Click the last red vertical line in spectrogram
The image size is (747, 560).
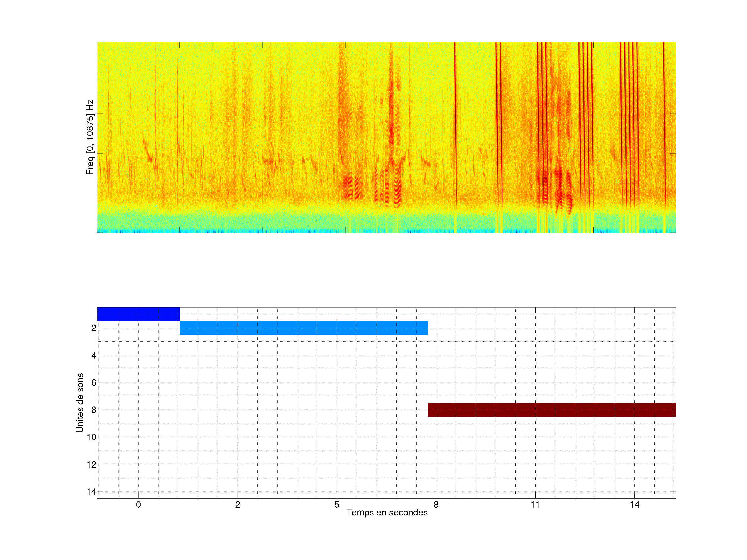click(x=664, y=135)
